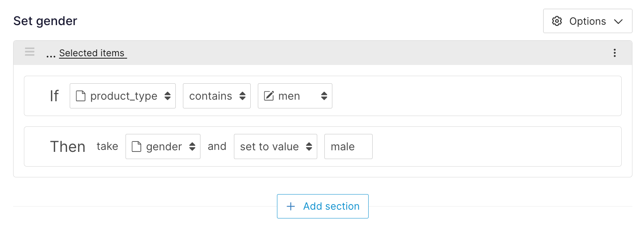Image resolution: width=644 pixels, height=232 pixels.
Task: Expand the Options dropdown chevron
Action: (x=618, y=22)
